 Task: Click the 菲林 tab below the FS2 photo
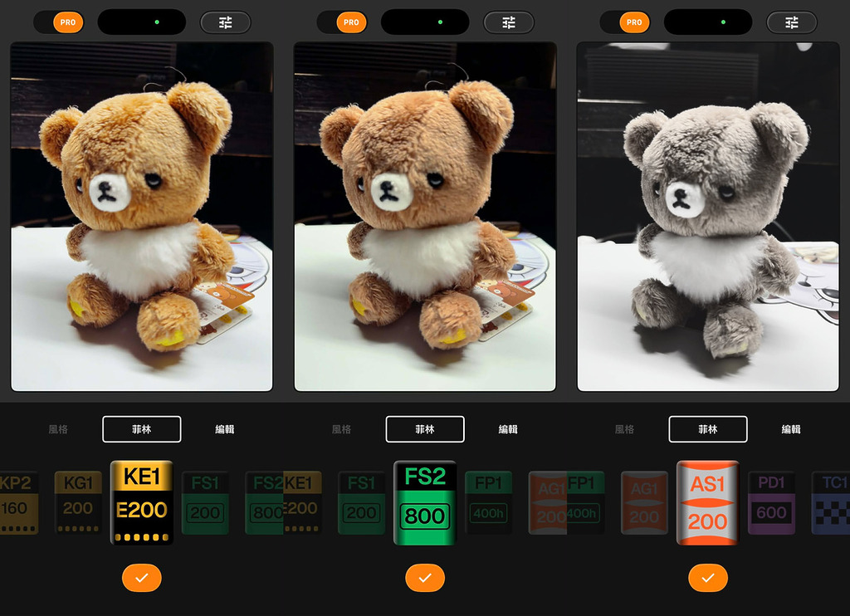425,429
